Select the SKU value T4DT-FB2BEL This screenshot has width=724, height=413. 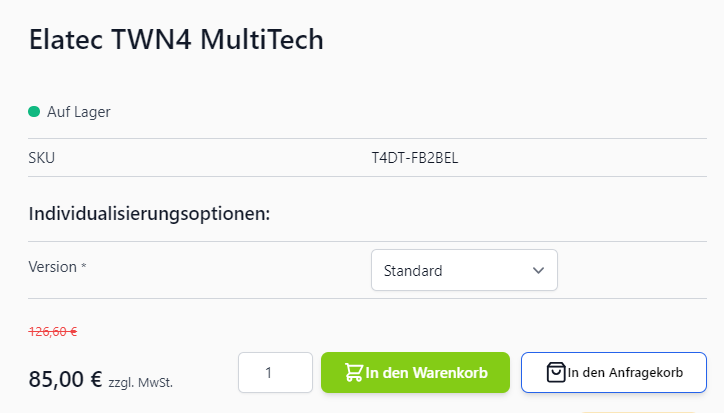coord(414,157)
